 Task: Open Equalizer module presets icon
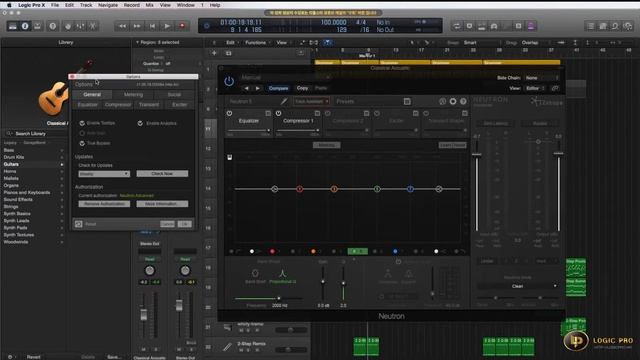268,113
